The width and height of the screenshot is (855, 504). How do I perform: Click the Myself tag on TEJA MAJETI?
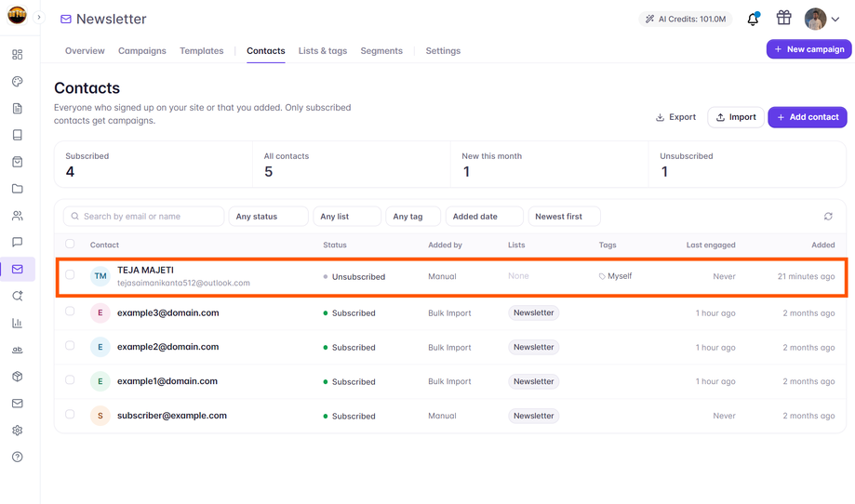pyautogui.click(x=615, y=276)
